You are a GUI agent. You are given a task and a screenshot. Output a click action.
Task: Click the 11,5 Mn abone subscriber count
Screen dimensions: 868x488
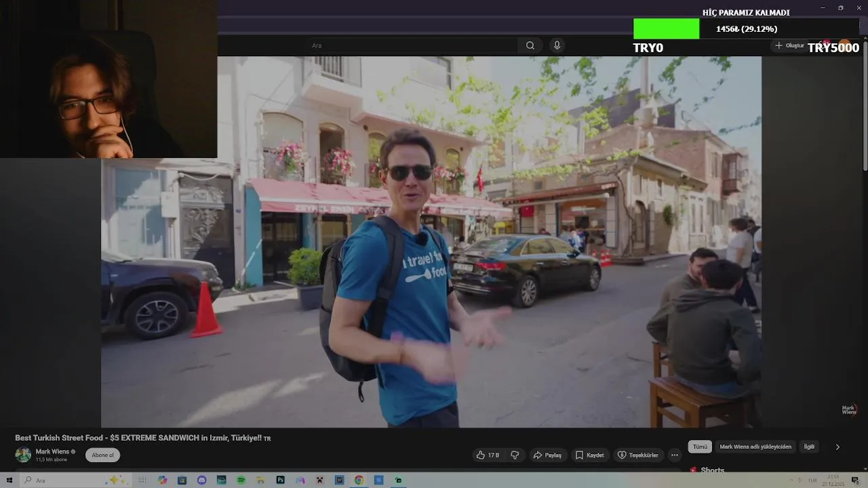(52, 460)
